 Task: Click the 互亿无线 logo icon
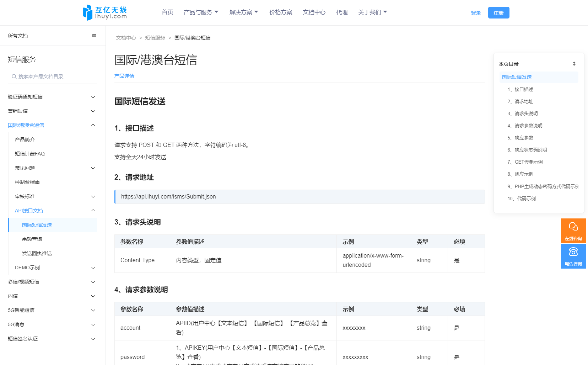(x=87, y=12)
